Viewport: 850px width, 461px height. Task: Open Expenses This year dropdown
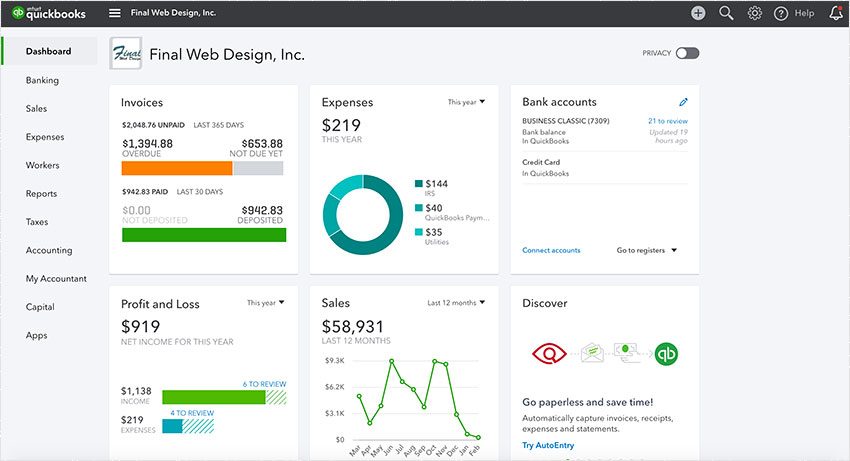(x=466, y=102)
